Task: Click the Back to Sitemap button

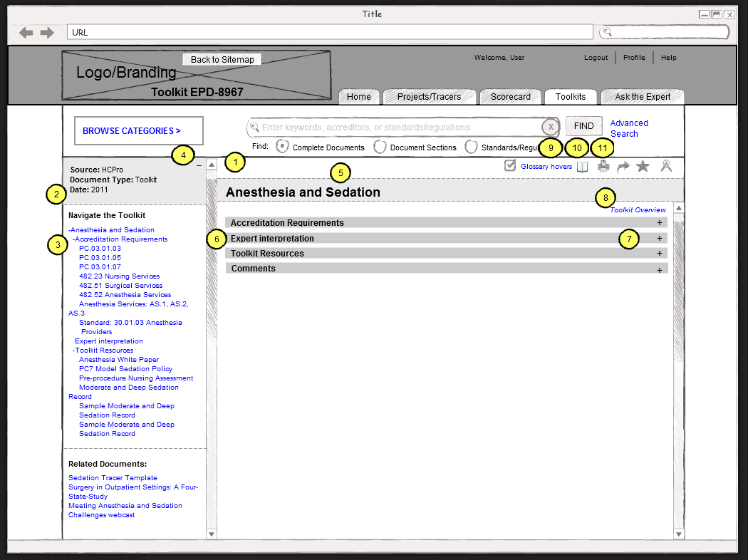Action: click(222, 60)
